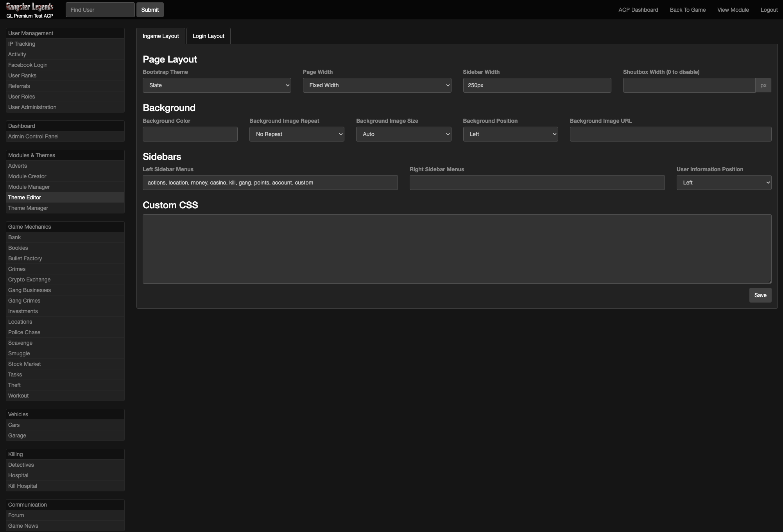Select the Background Image Size dropdown
This screenshot has height=532, width=783.
(403, 134)
